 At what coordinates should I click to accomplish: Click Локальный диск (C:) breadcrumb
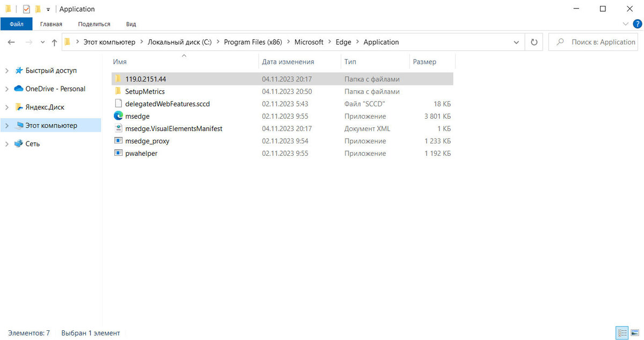pyautogui.click(x=180, y=42)
